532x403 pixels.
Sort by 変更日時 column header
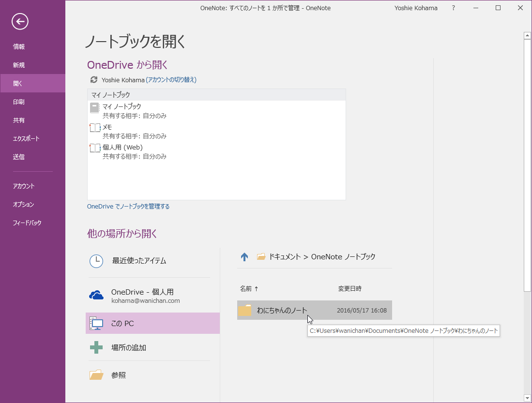click(350, 289)
